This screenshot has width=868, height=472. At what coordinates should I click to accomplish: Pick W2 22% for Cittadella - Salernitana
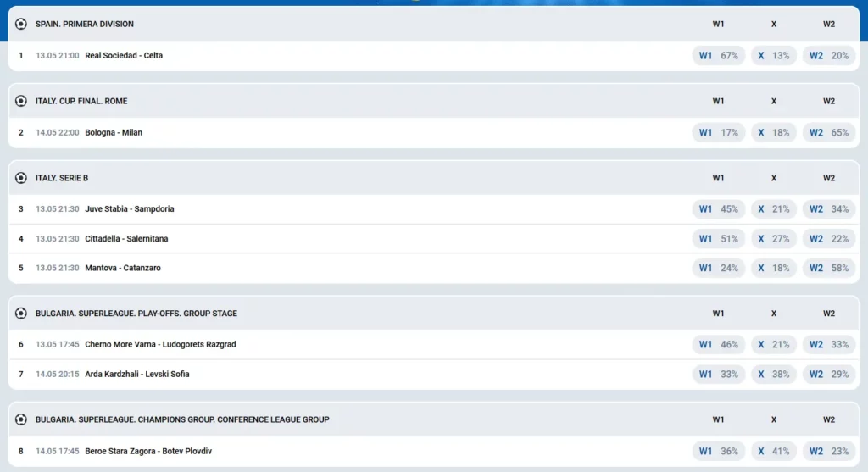click(x=829, y=238)
